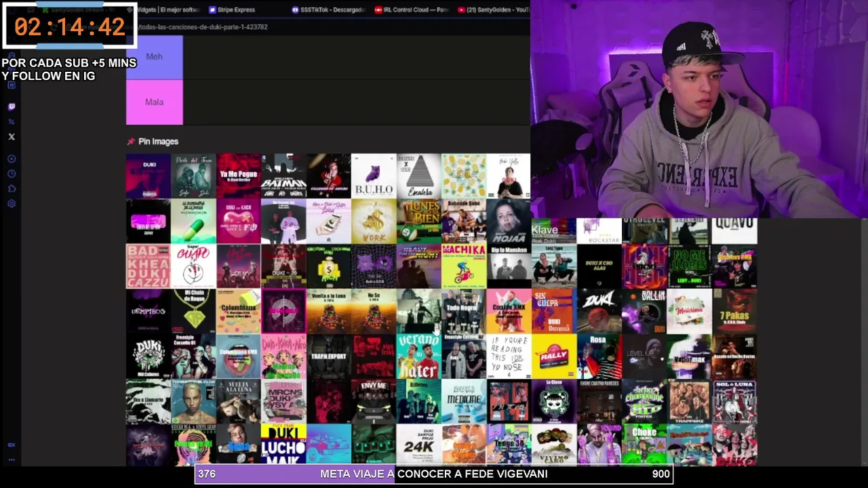868x488 pixels.
Task: Choose the Rip la Mansion cover
Action: click(x=509, y=266)
